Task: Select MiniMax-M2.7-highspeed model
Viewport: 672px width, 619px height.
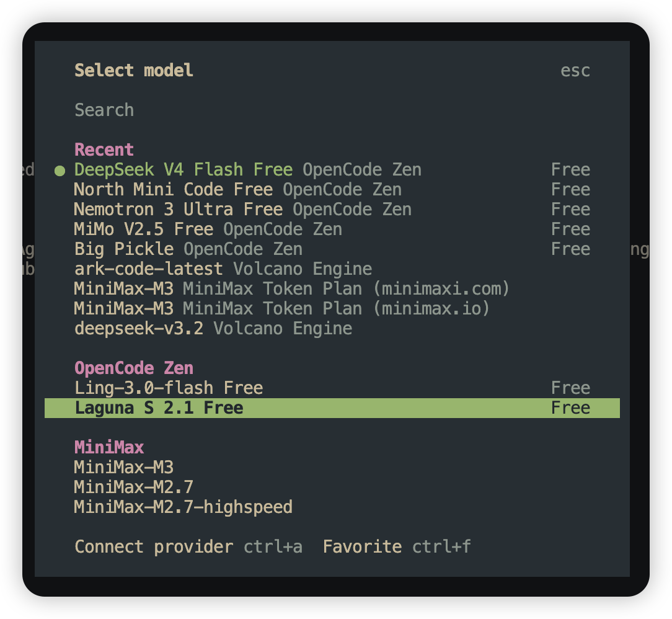Action: coord(332,507)
